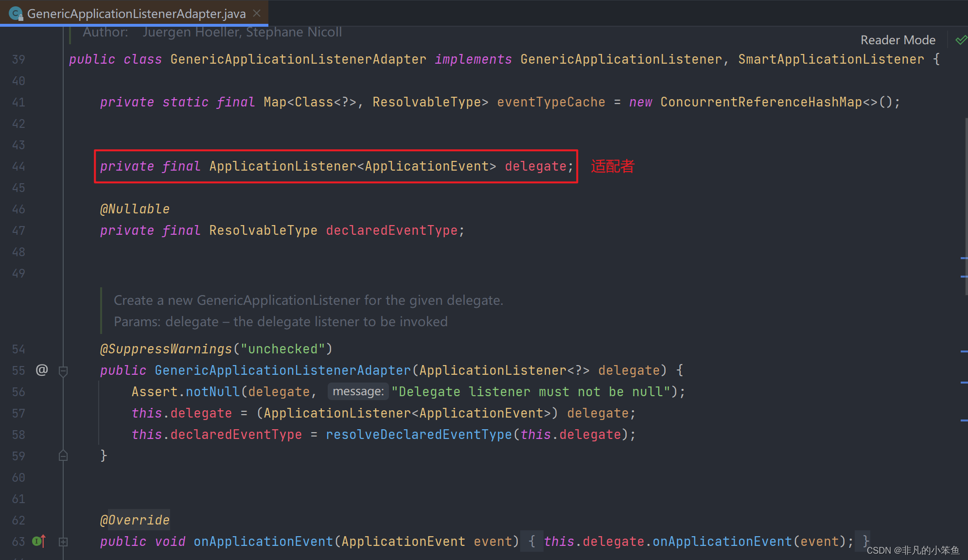
Task: Click the collapsed '{' fold placeholder on line 63
Action: (x=532, y=542)
